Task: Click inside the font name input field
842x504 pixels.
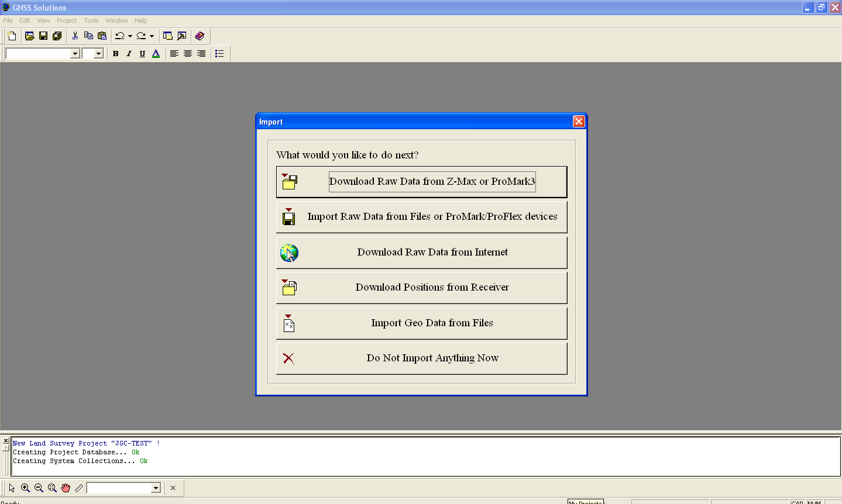Action: coord(38,54)
